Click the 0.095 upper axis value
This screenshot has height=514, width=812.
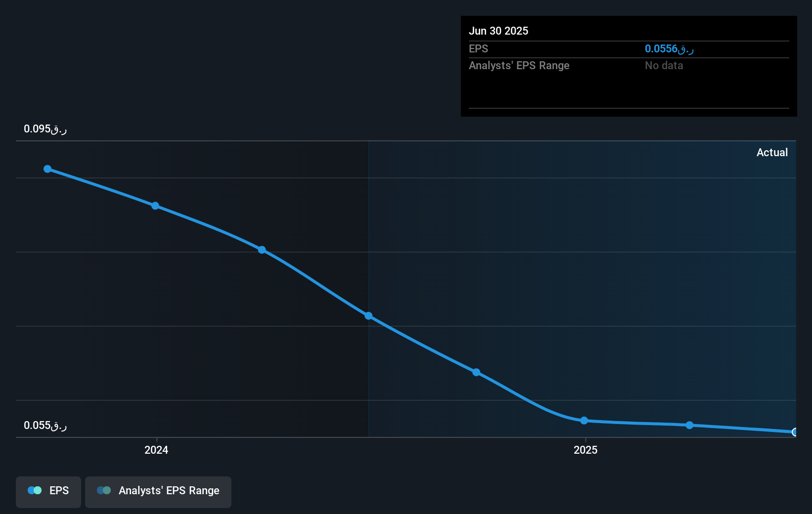[x=46, y=128]
